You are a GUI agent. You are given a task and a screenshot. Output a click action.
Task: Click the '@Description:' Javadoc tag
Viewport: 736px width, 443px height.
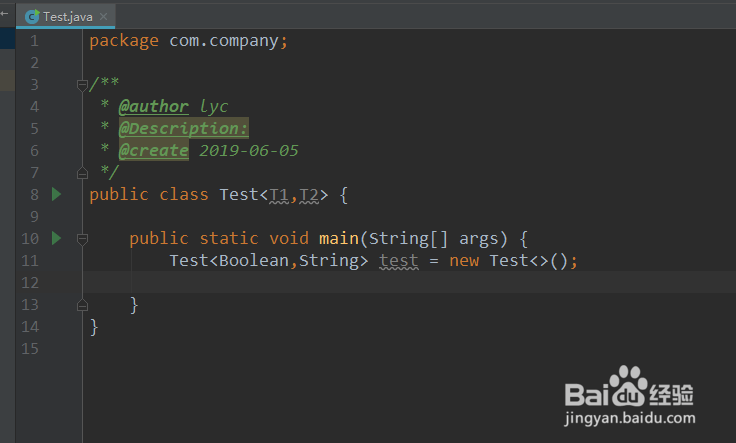[x=184, y=129]
